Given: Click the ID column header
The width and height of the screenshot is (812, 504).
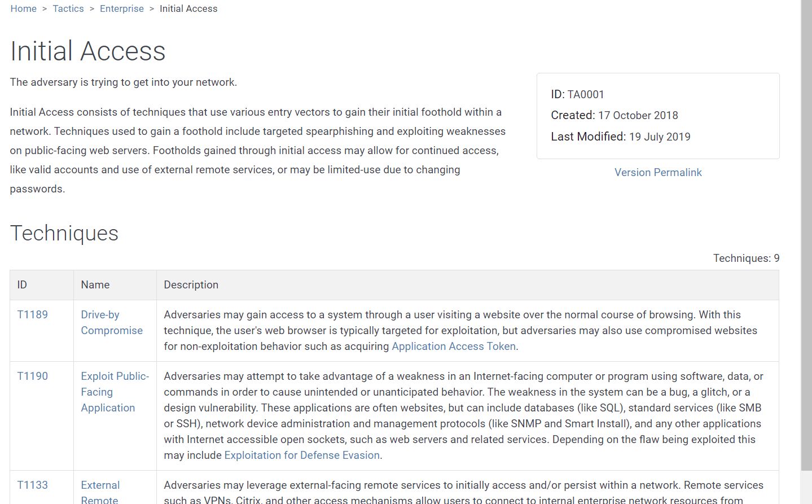Looking at the screenshot, I should point(22,285).
